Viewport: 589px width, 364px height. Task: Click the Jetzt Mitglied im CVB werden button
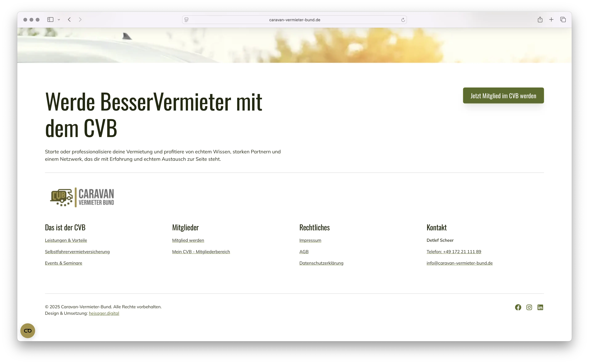[503, 96]
